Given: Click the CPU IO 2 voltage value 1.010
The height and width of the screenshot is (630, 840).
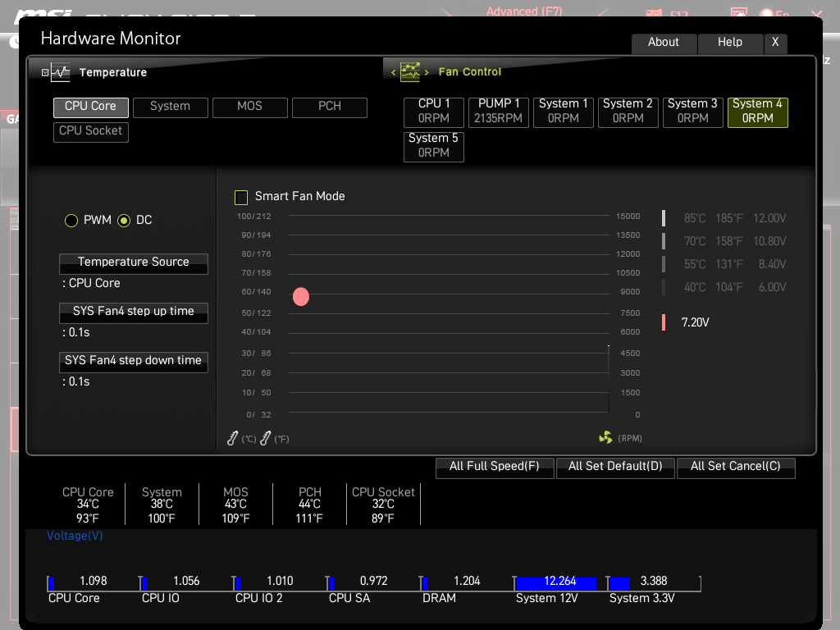Looking at the screenshot, I should [281, 581].
